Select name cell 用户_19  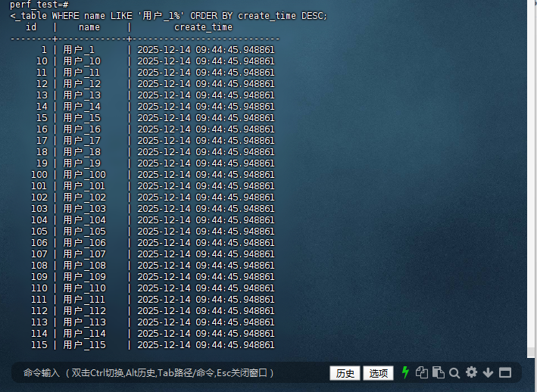pos(82,163)
